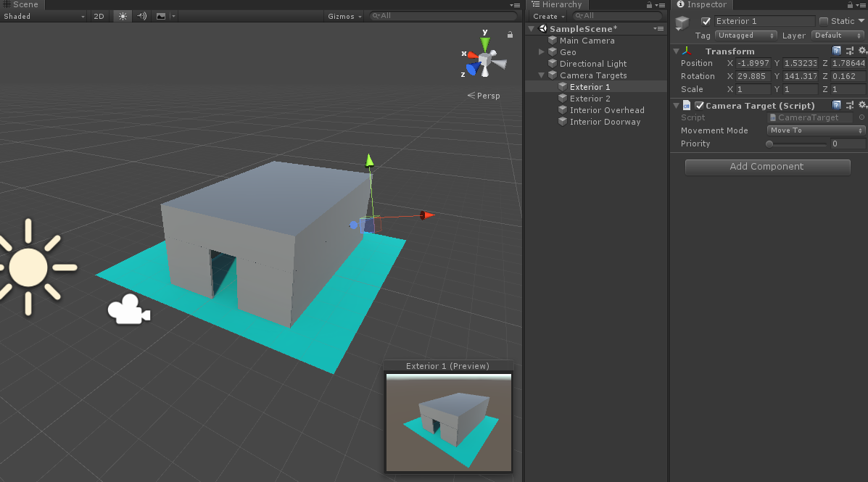Image resolution: width=868 pixels, height=482 pixels.
Task: Toggle the Exterior 1 active checkbox
Action: [x=706, y=21]
